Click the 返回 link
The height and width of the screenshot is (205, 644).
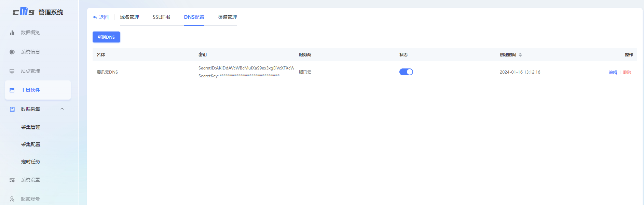click(104, 17)
